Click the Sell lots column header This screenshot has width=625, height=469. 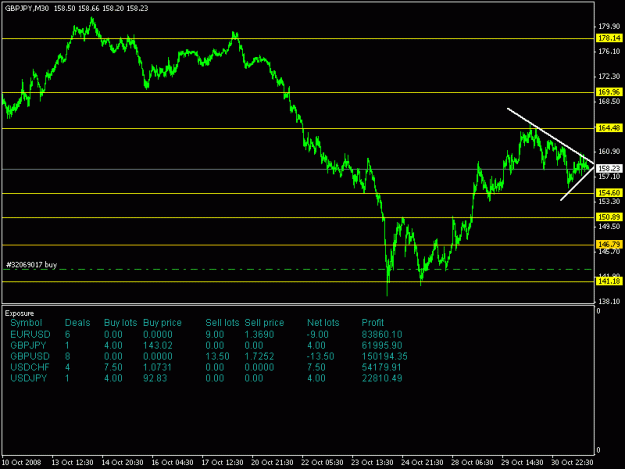pyautogui.click(x=222, y=323)
